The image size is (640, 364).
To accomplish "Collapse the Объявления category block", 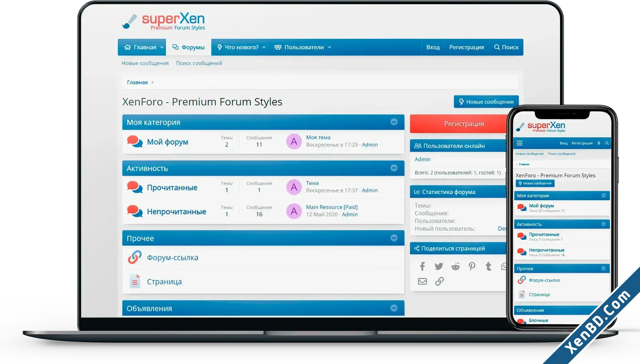I will coord(394,308).
